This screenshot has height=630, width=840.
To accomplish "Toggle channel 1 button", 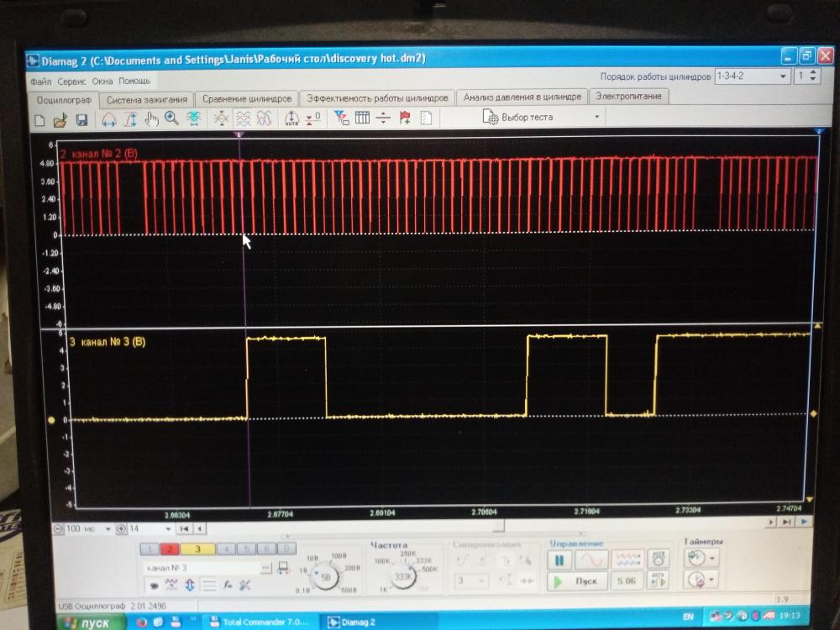I will pos(150,549).
